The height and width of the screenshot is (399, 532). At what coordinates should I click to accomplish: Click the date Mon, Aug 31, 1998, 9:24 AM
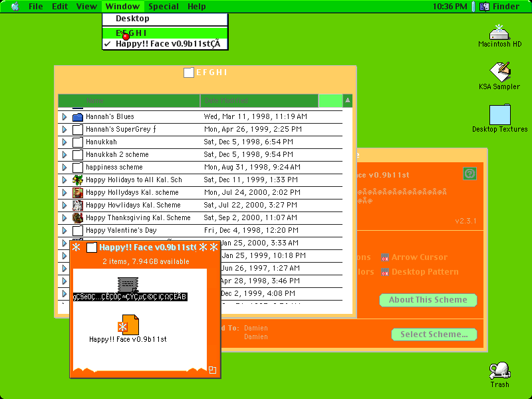pos(252,168)
